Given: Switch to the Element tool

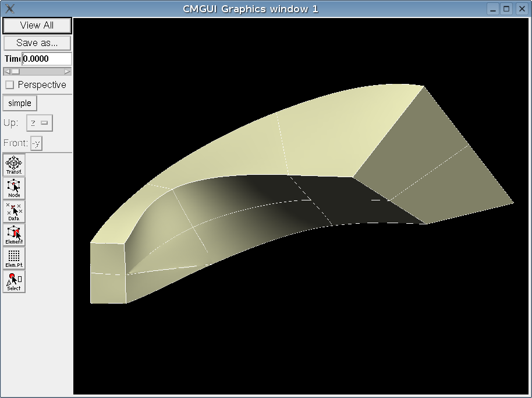Looking at the screenshot, I should 14,235.
